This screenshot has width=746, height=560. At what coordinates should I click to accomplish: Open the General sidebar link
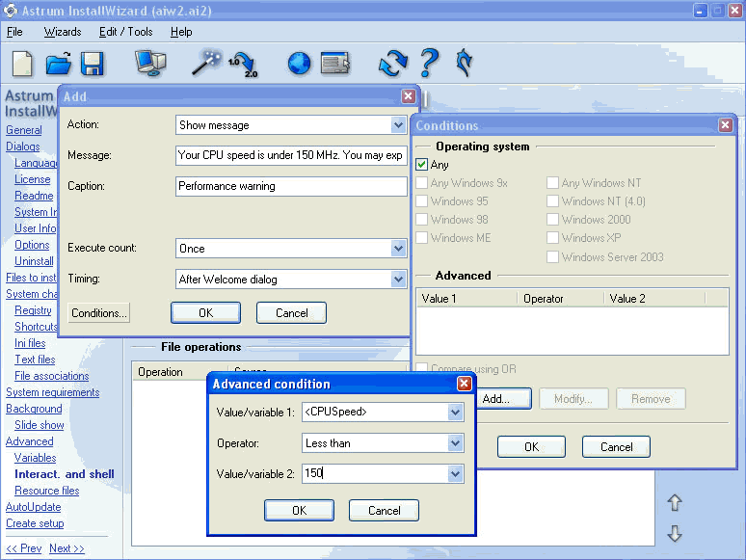24,130
